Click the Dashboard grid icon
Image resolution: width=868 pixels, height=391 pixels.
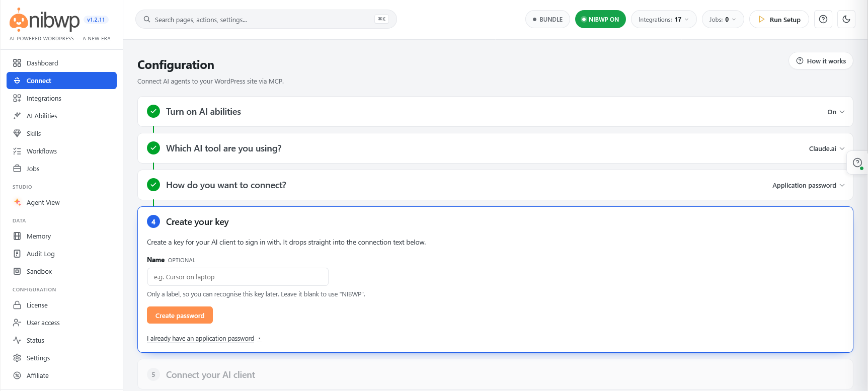pyautogui.click(x=17, y=63)
